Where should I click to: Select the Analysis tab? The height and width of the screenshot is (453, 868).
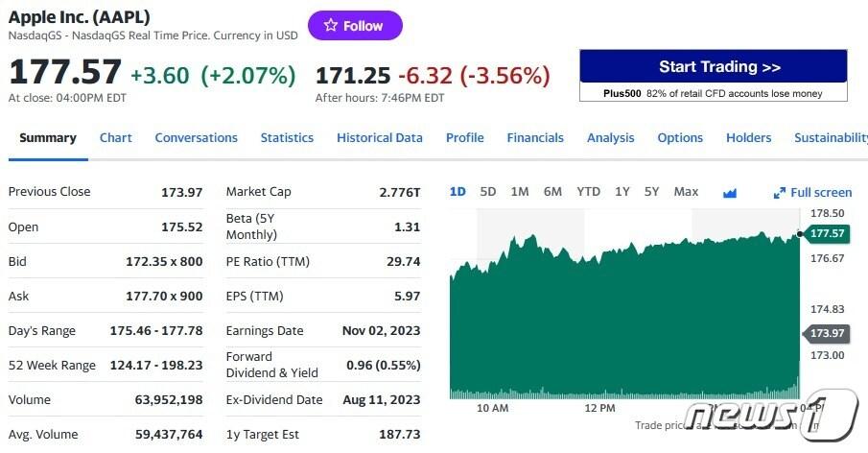610,138
